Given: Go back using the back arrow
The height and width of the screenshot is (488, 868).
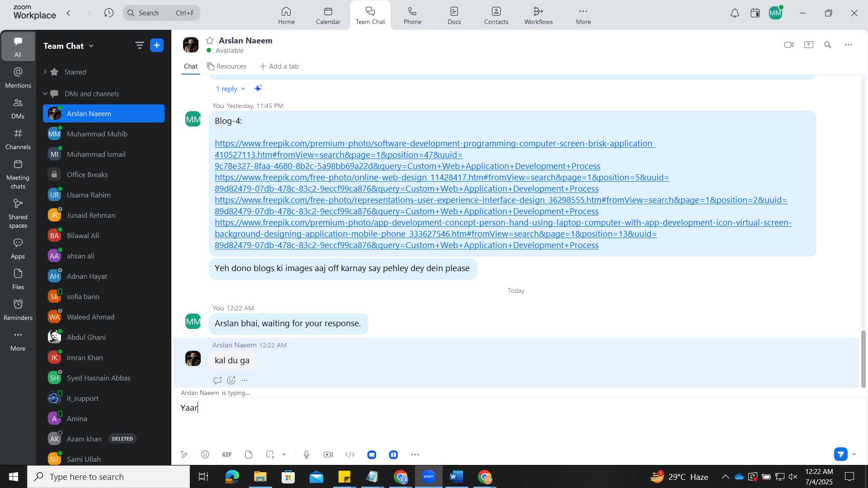Looking at the screenshot, I should [x=68, y=13].
